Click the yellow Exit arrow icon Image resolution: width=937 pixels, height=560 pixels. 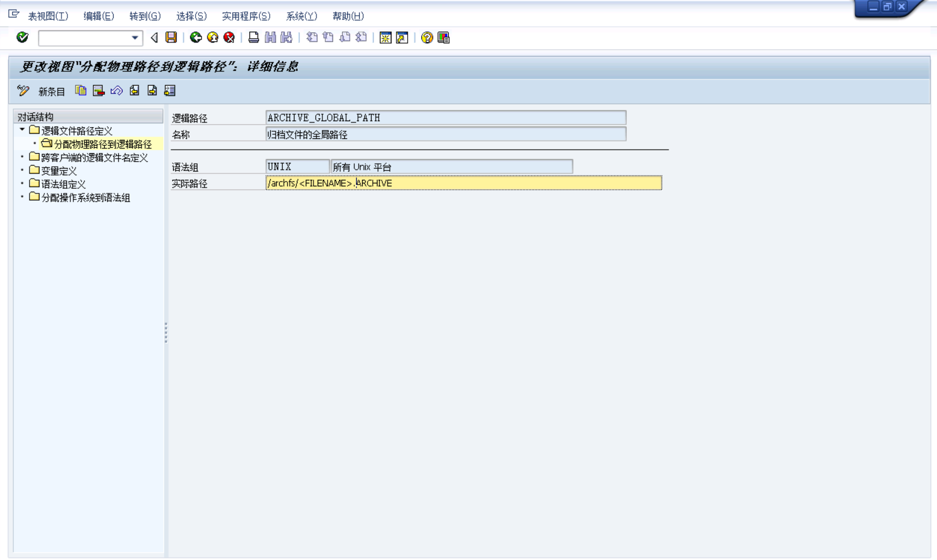click(213, 38)
